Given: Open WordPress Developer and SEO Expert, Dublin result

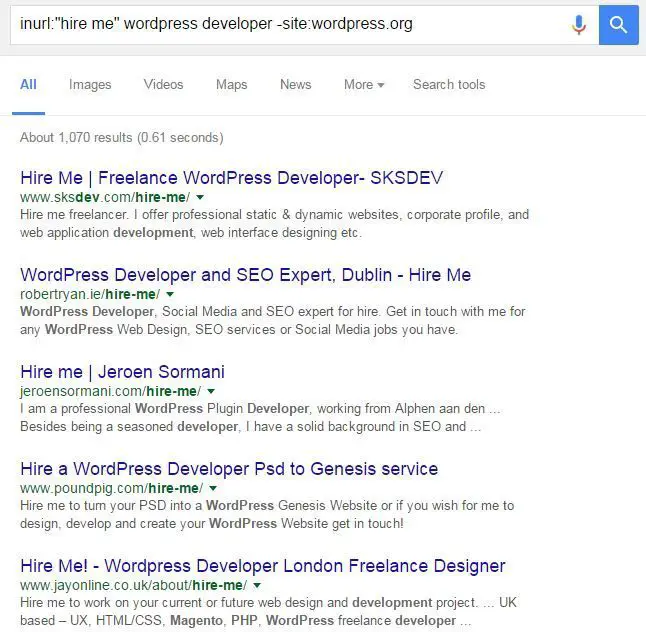Looking at the screenshot, I should tap(246, 275).
